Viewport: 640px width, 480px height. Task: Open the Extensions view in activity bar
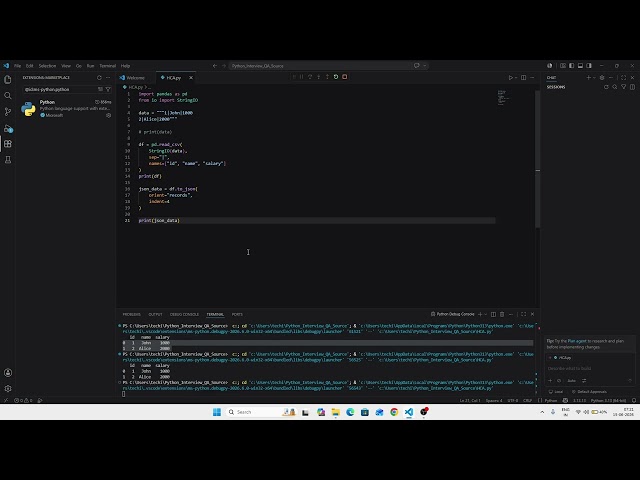[8, 144]
